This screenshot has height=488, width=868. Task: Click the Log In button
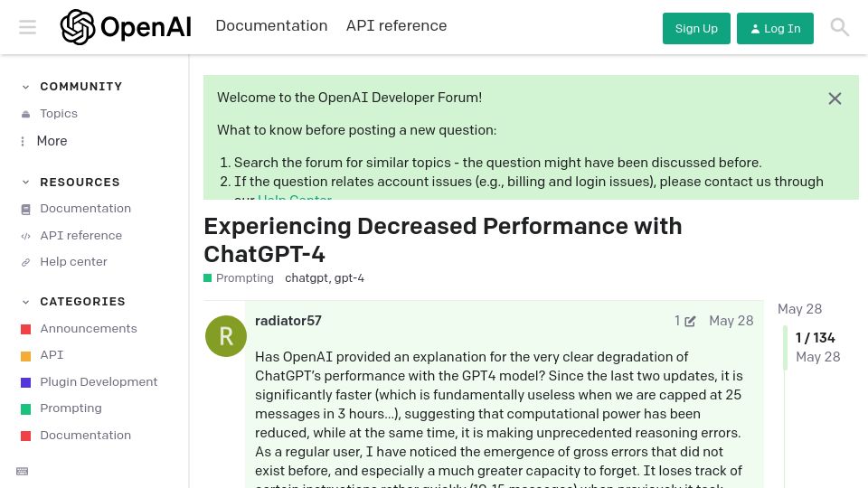click(775, 28)
